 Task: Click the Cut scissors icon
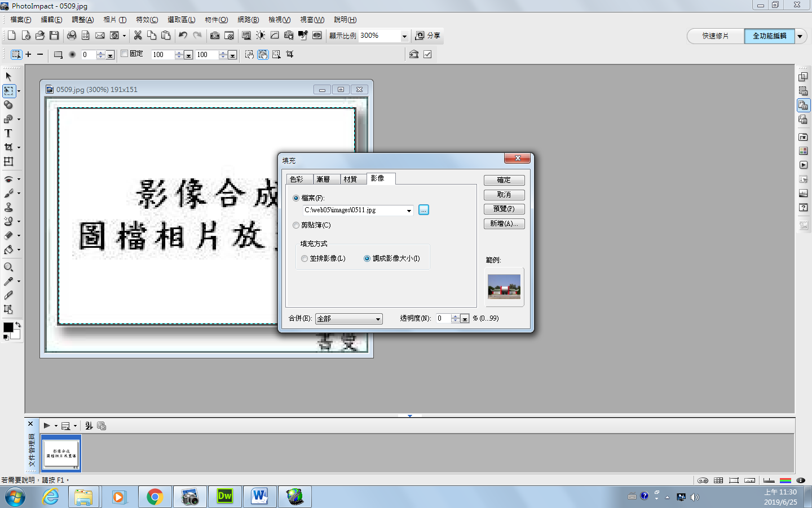tap(138, 36)
